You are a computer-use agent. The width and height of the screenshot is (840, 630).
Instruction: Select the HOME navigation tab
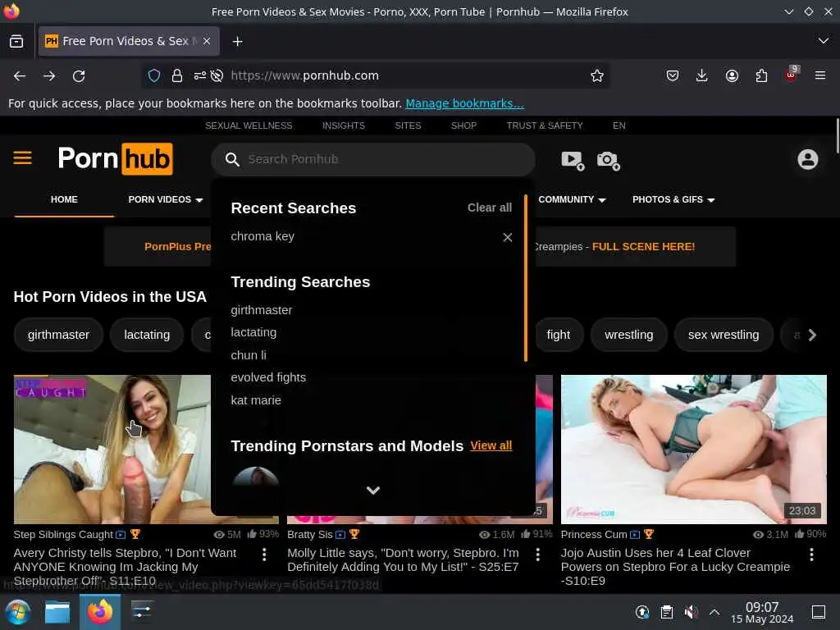pyautogui.click(x=64, y=199)
